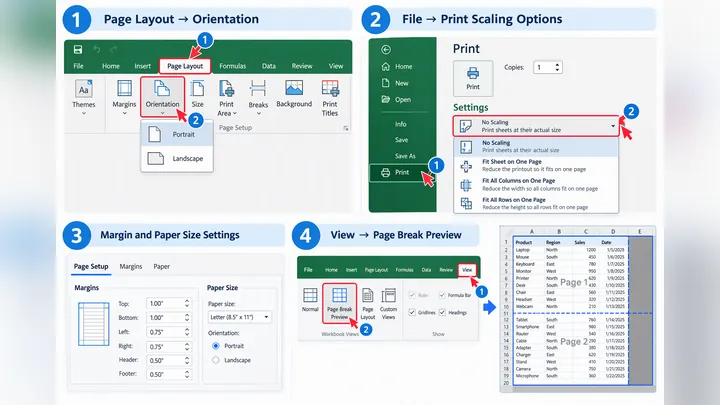Expand the No Scaling settings dropdown
The width and height of the screenshot is (720, 405).
click(536, 126)
